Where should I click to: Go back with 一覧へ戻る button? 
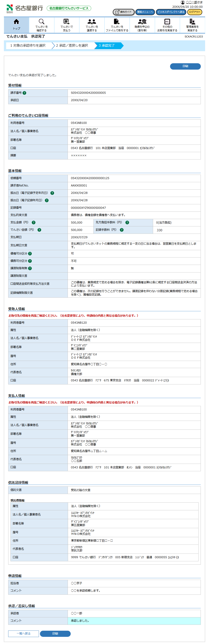pyautogui.click(x=24, y=634)
